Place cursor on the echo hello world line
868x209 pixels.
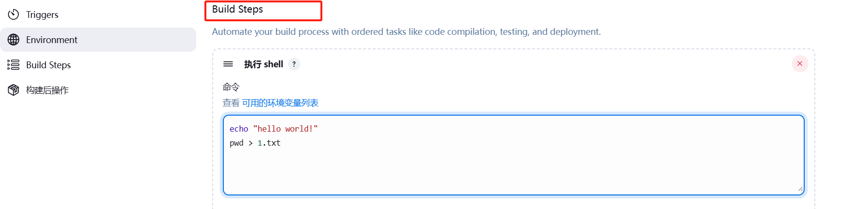[274, 129]
